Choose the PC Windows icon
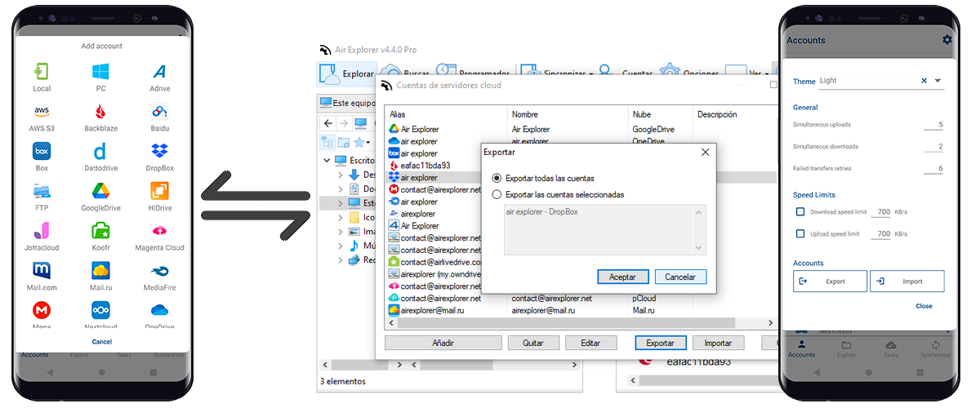Screen dimensions: 980x408 click(x=100, y=71)
